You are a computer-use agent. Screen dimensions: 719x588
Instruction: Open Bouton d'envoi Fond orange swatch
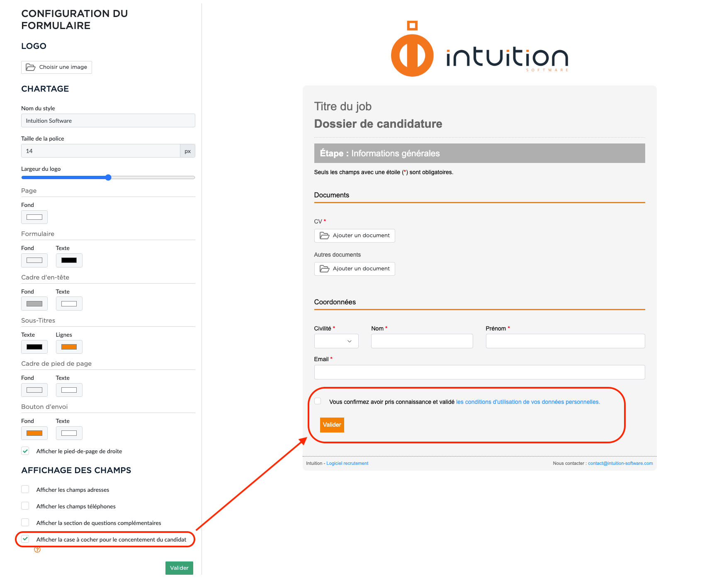[34, 433]
